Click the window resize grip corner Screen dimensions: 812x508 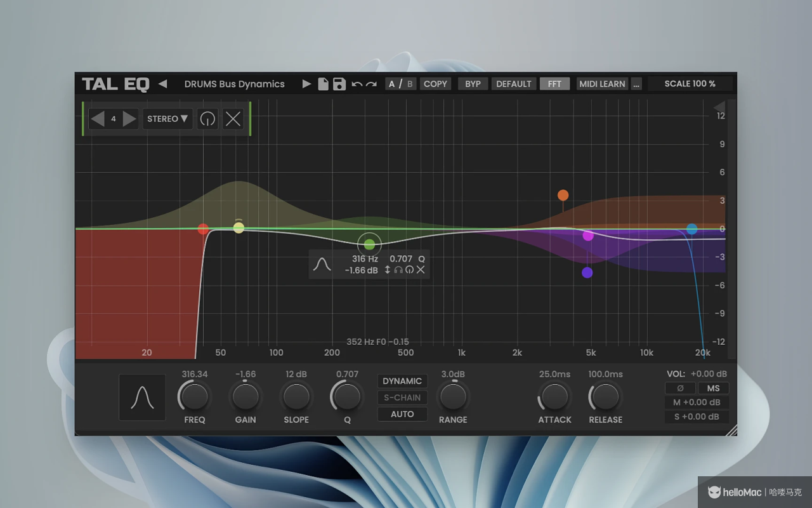point(731,431)
